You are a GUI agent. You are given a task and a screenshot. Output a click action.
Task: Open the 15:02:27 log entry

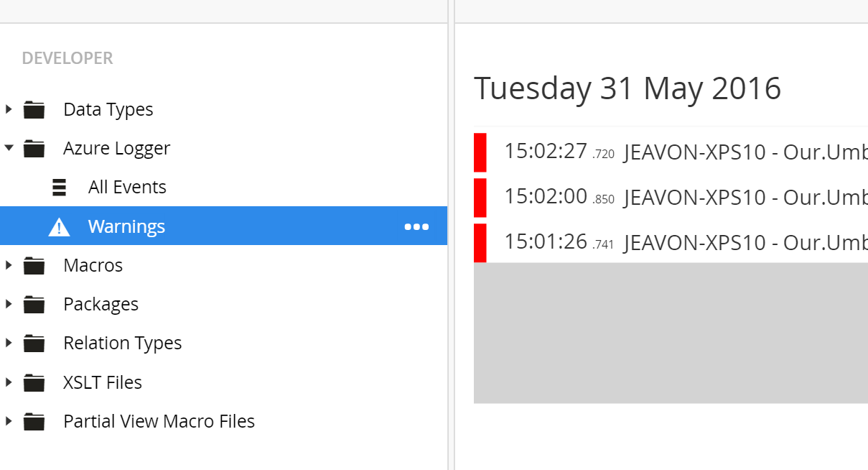tap(671, 152)
